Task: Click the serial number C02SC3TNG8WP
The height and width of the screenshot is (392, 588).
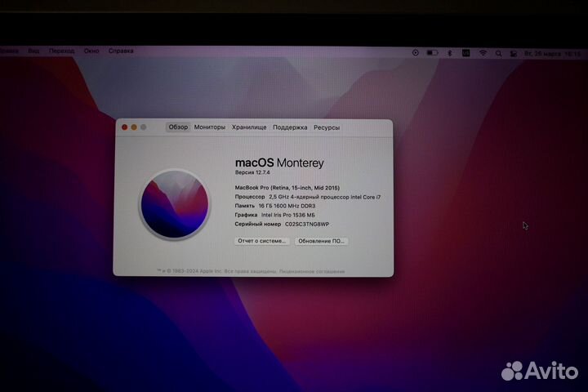Action: 307,224
